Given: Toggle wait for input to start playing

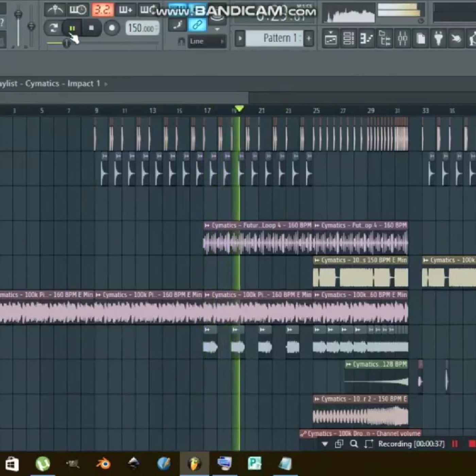Looking at the screenshot, I should tap(78, 10).
